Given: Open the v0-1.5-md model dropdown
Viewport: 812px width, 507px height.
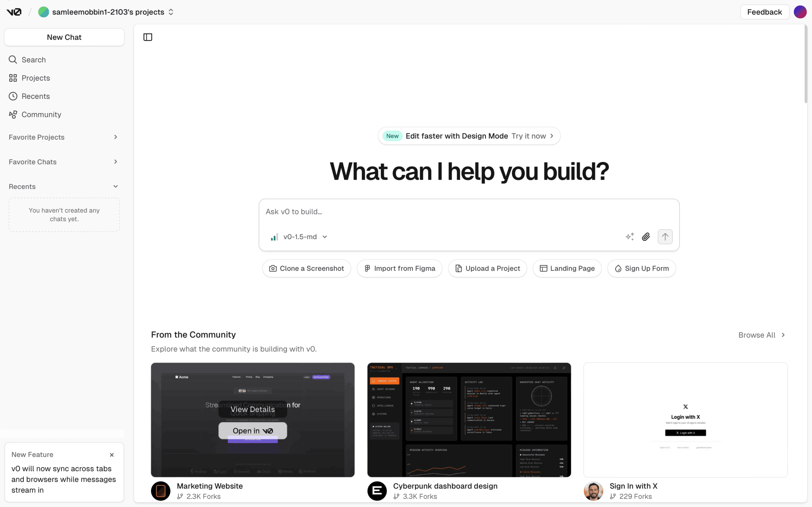Looking at the screenshot, I should click(299, 237).
